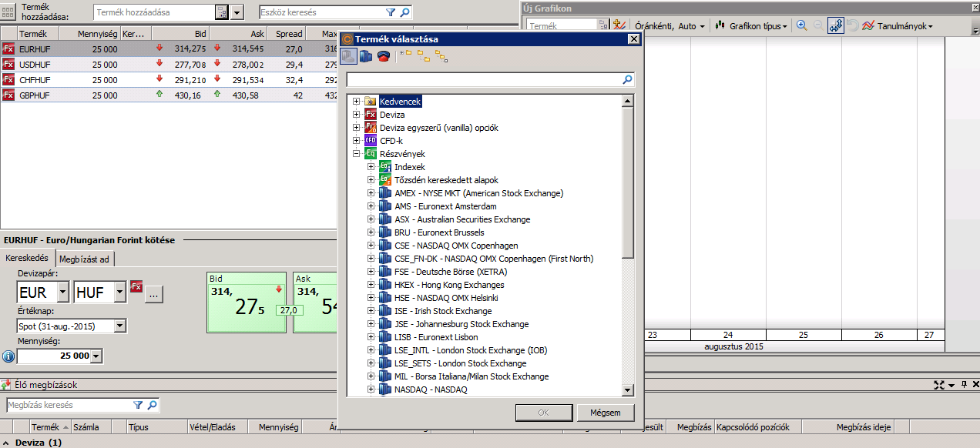The width and height of the screenshot is (980, 448).
Task: Open the HUF currency dropdown
Action: point(119,293)
